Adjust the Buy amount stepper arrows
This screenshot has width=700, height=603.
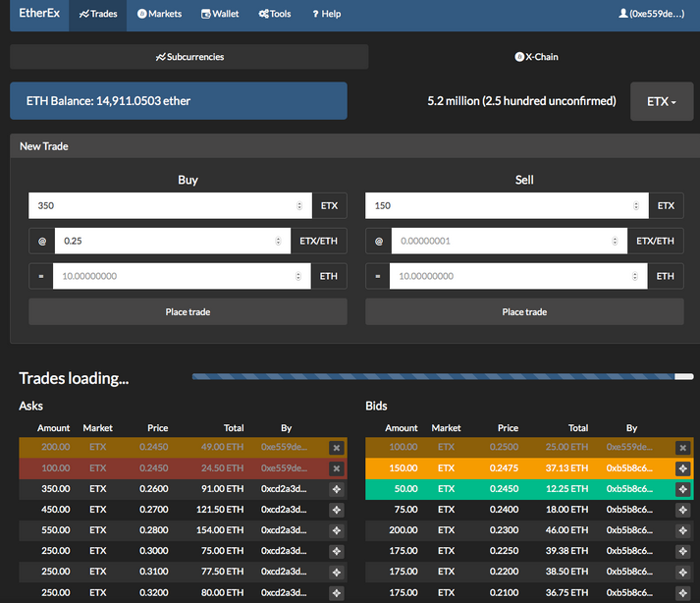click(x=299, y=206)
